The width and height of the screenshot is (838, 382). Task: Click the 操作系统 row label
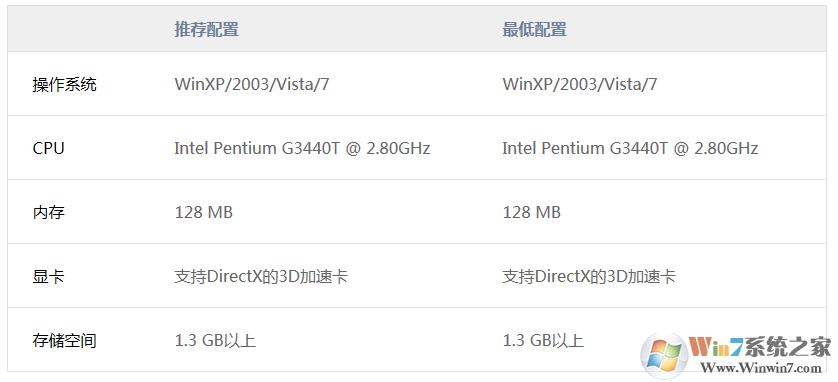coord(65,84)
